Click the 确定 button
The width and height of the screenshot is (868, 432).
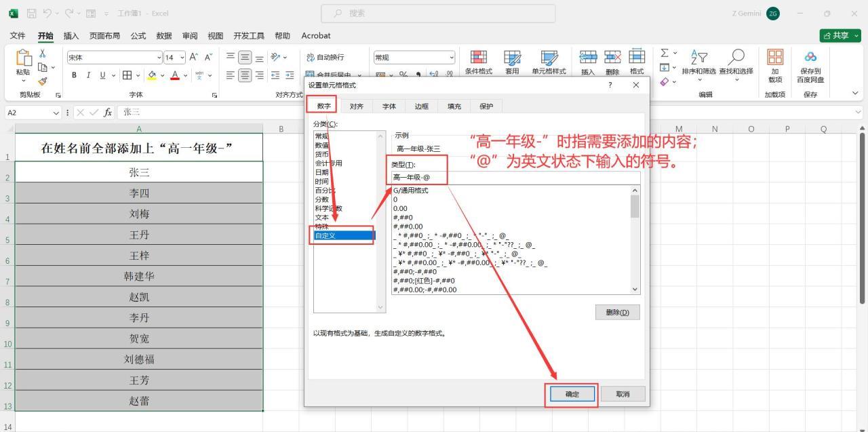tap(572, 394)
